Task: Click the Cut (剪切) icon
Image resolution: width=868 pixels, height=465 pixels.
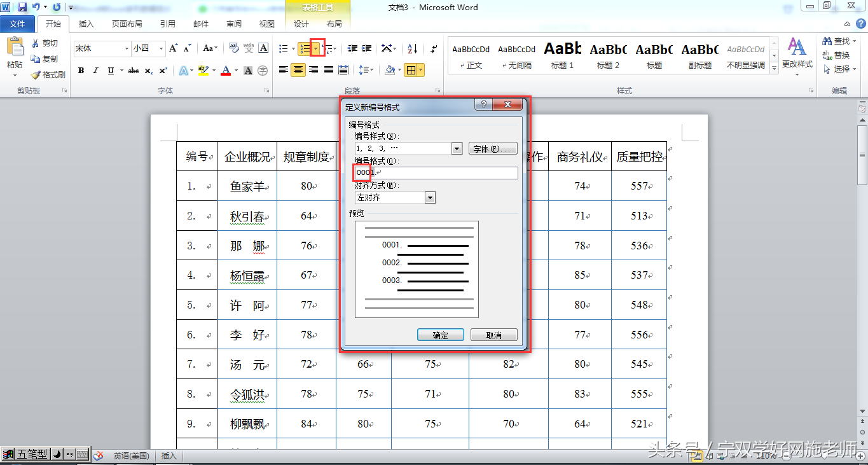Action: 36,43
